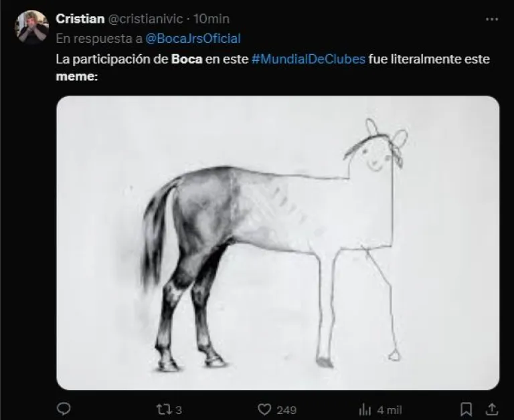Viewport: 514px width, 420px height.
Task: Click the 4 mil views count
Action: pyautogui.click(x=388, y=409)
